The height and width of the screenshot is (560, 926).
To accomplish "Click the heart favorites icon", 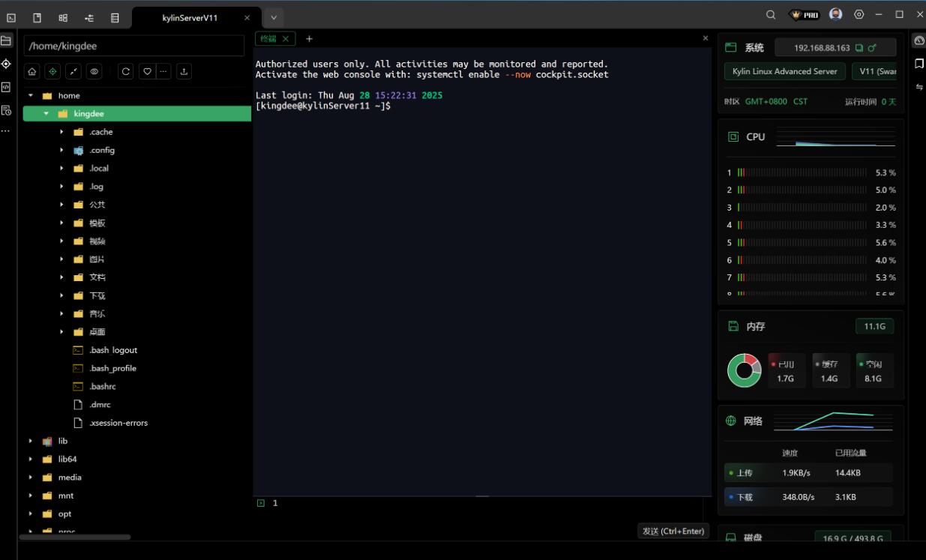I will point(147,72).
